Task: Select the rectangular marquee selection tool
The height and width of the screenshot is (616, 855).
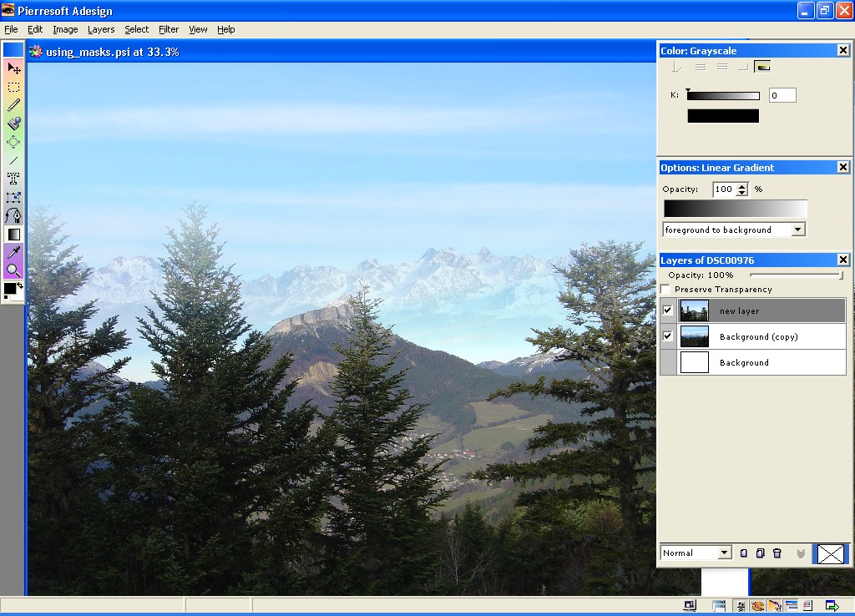Action: 13,87
